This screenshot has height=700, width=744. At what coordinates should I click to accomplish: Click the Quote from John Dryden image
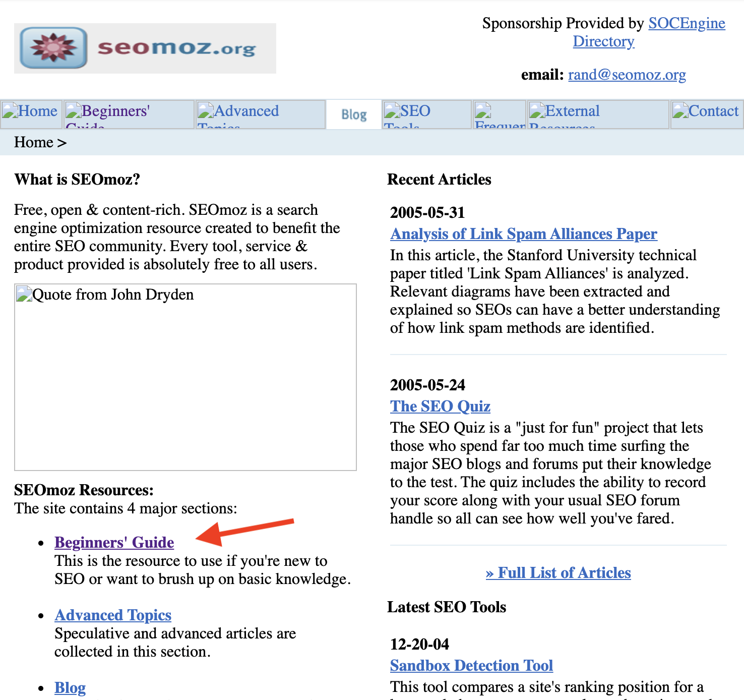coord(185,377)
